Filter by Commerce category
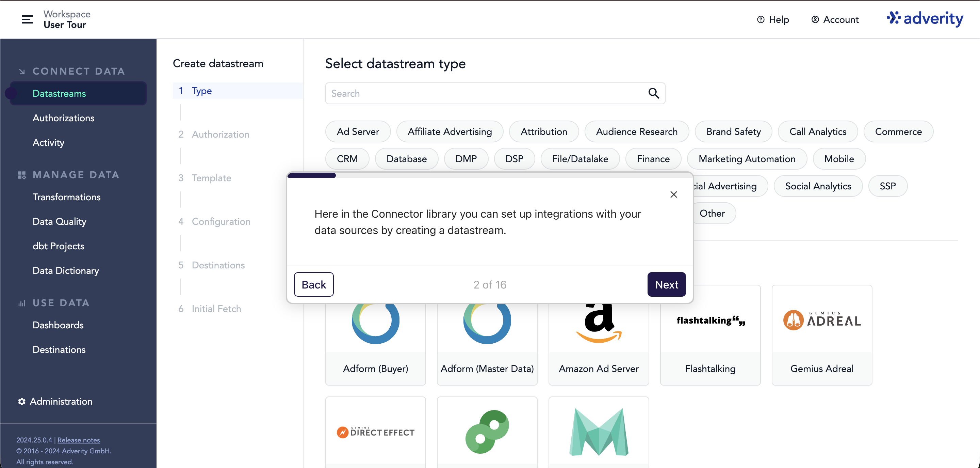This screenshot has width=980, height=468. coord(898,131)
